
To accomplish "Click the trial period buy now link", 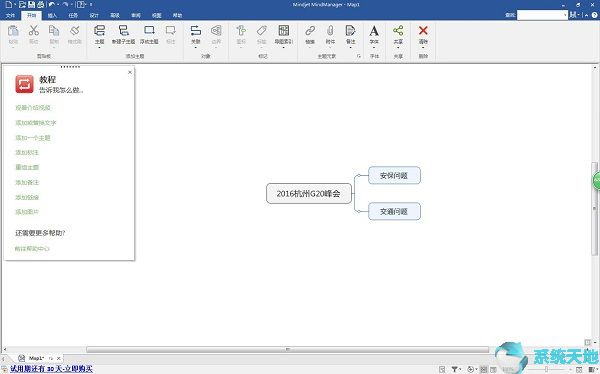I will 51,369.
